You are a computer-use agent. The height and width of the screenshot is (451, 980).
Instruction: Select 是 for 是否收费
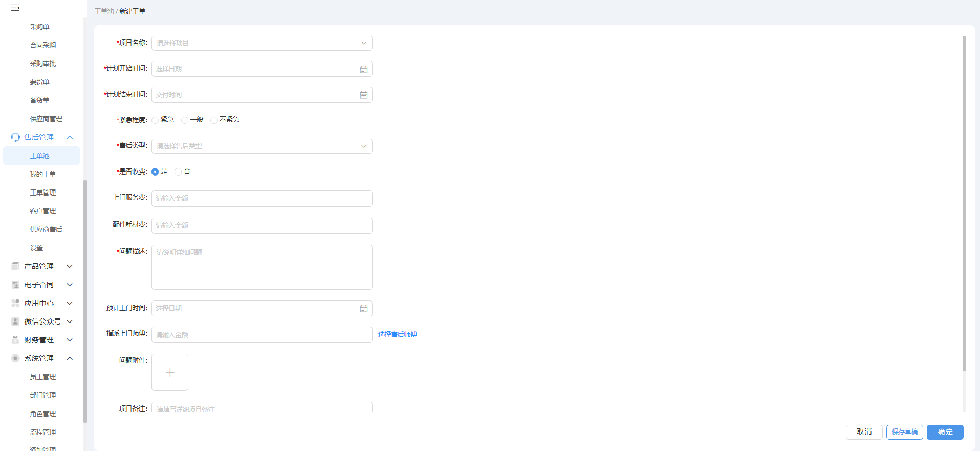(x=155, y=172)
